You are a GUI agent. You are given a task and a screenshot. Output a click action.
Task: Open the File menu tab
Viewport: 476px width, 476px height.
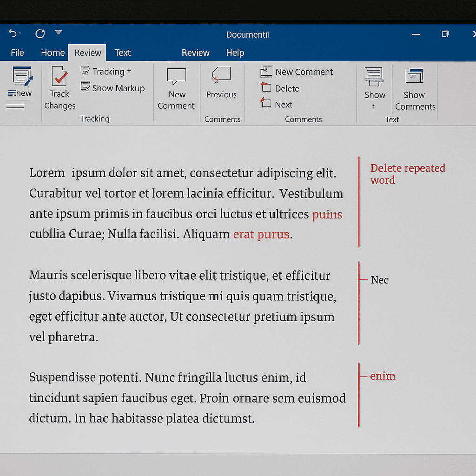[x=17, y=53]
